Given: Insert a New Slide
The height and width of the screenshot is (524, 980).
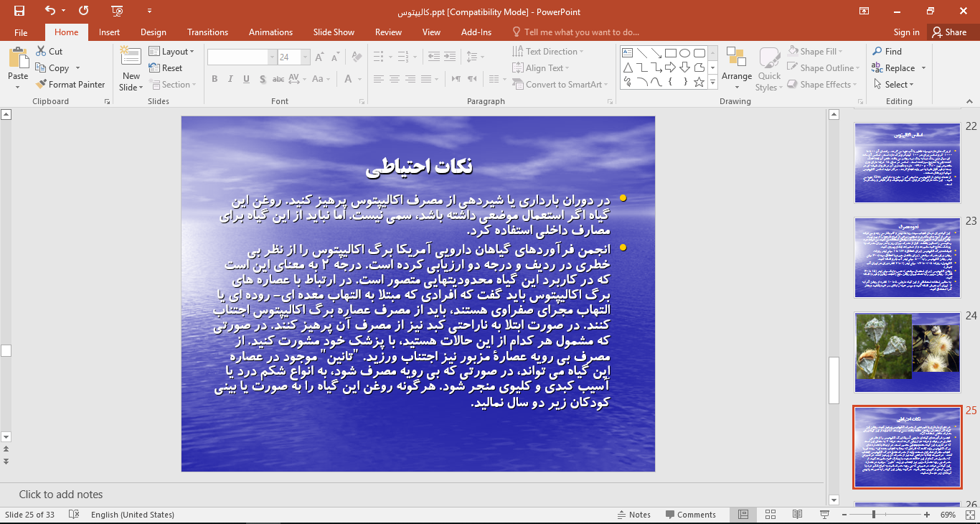Looking at the screenshot, I should click(131, 69).
